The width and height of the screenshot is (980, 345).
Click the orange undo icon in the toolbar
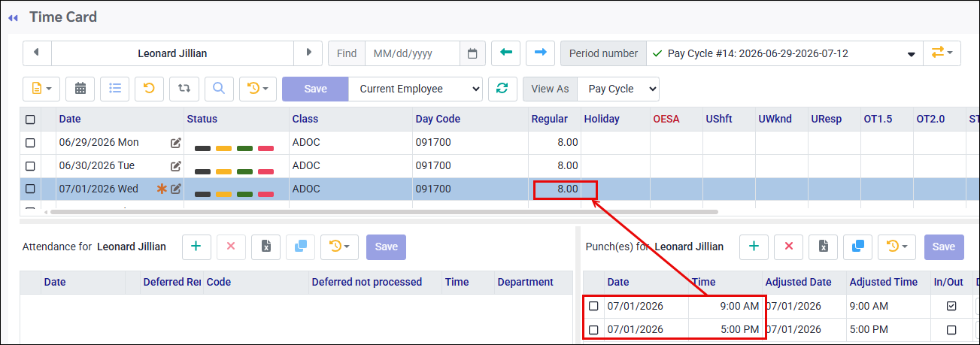pyautogui.click(x=149, y=89)
